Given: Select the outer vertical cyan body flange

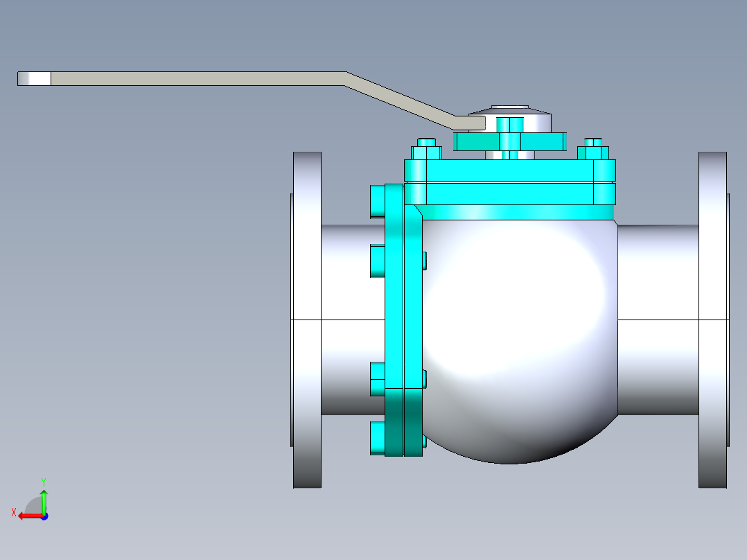Looking at the screenshot, I should [x=394, y=320].
